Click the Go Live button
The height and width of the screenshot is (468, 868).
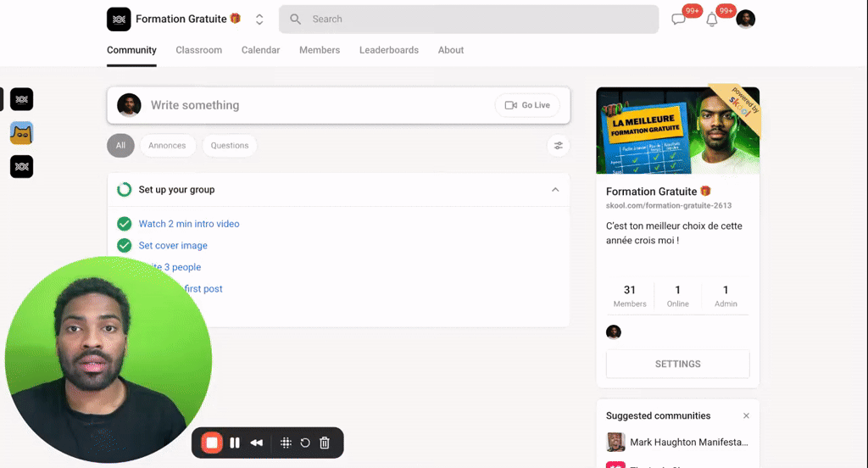[x=527, y=105]
